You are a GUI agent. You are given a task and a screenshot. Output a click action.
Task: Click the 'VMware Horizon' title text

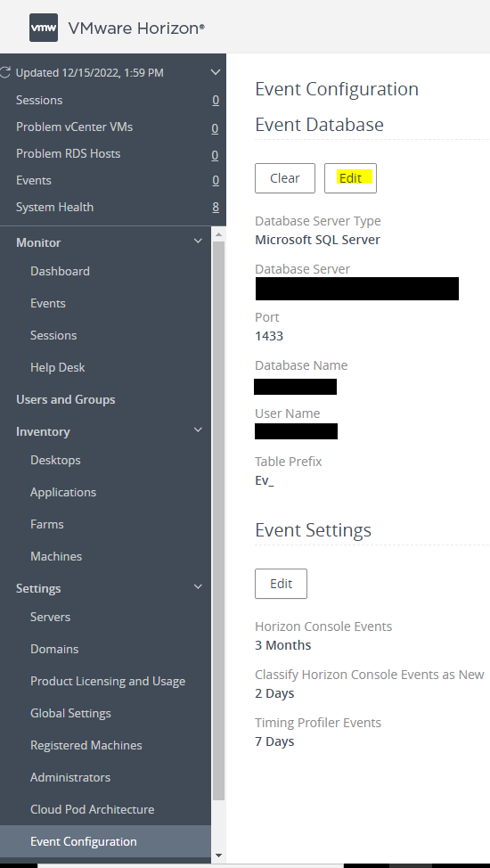tap(136, 29)
